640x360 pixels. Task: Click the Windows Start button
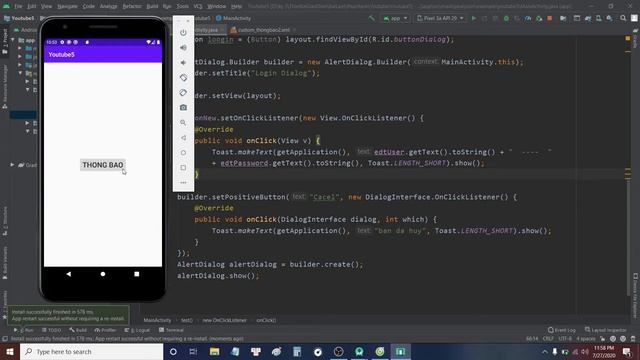pos(10,351)
